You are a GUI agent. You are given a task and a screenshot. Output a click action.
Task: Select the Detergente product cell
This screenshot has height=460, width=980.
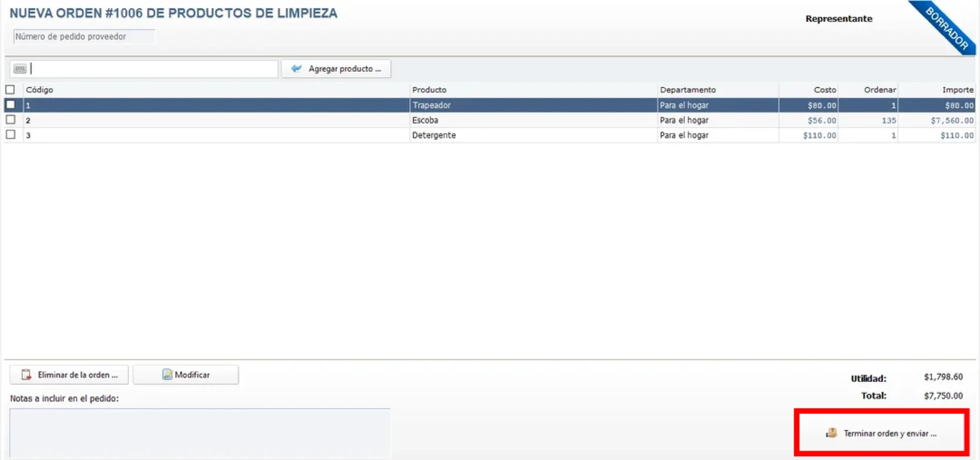pyautogui.click(x=533, y=135)
